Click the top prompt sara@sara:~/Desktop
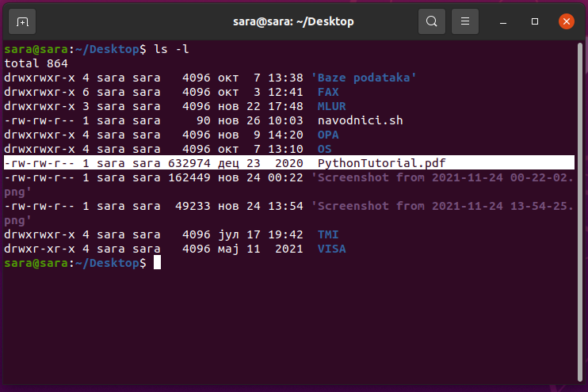The width and height of the screenshot is (588, 392). 75,49
